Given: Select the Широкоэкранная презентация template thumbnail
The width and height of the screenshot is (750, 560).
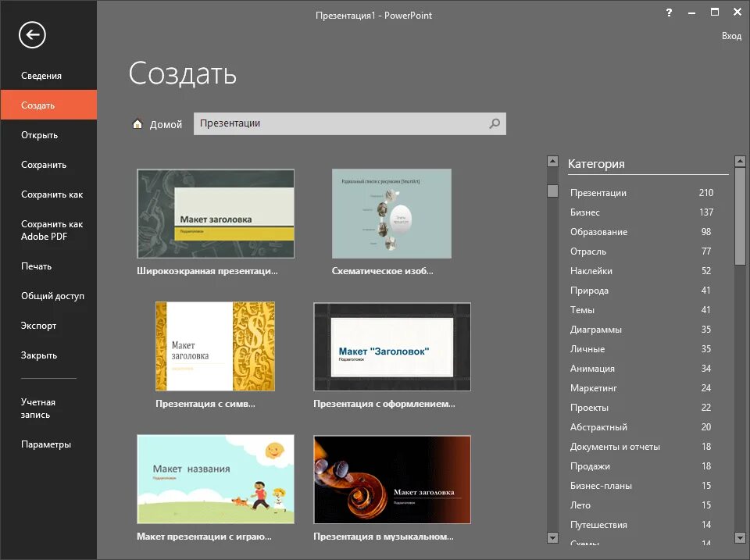Looking at the screenshot, I should click(216, 213).
